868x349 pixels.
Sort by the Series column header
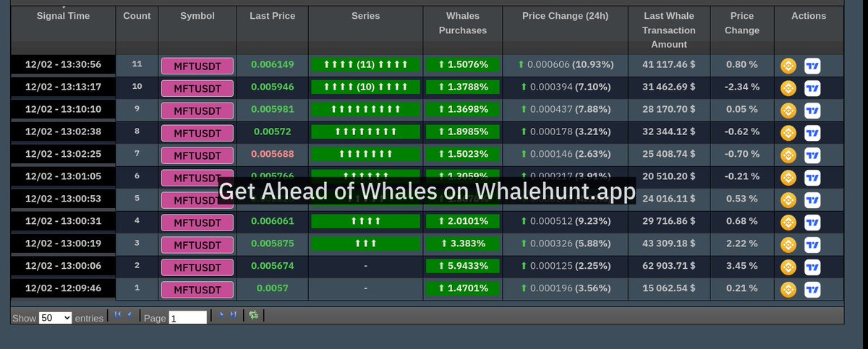(366, 30)
